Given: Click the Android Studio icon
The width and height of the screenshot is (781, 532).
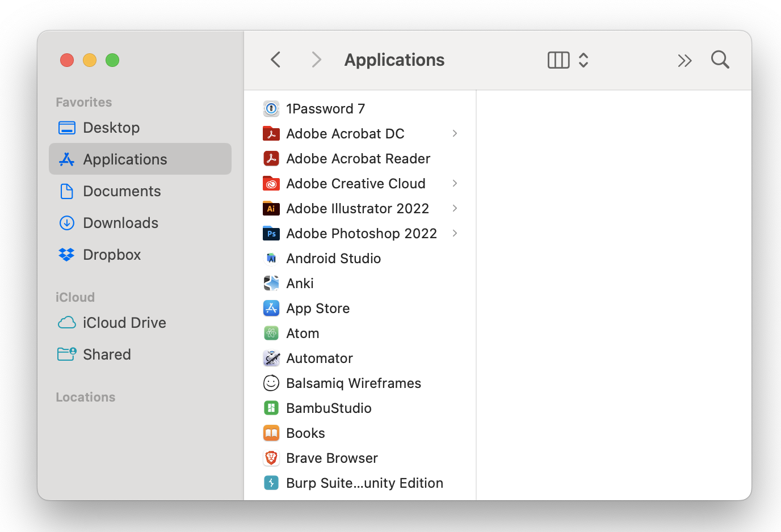Looking at the screenshot, I should tap(271, 258).
